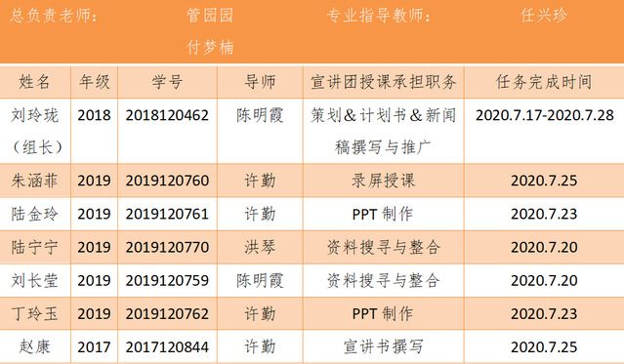This screenshot has width=624, height=364.
Task: Select the 年级 header cell
Action: tap(95, 82)
